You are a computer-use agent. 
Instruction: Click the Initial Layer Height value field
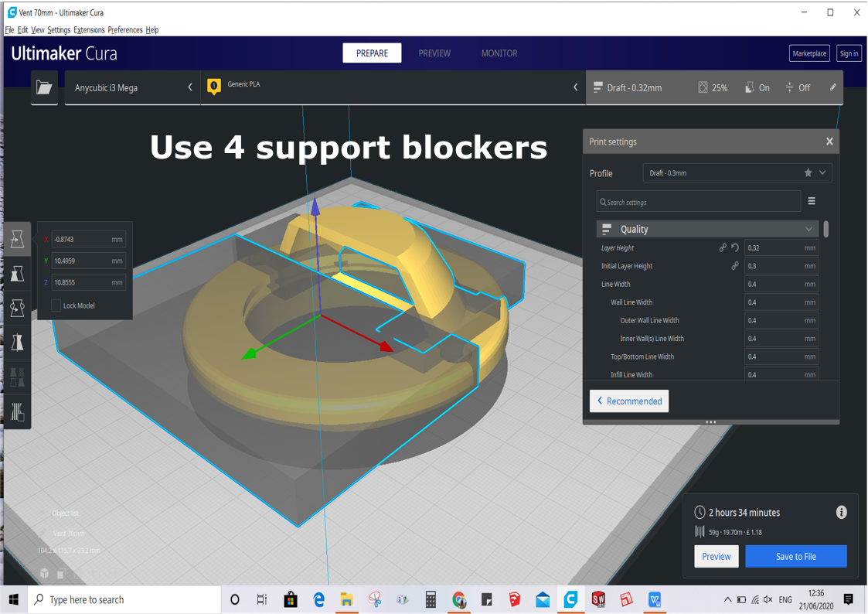[781, 266]
